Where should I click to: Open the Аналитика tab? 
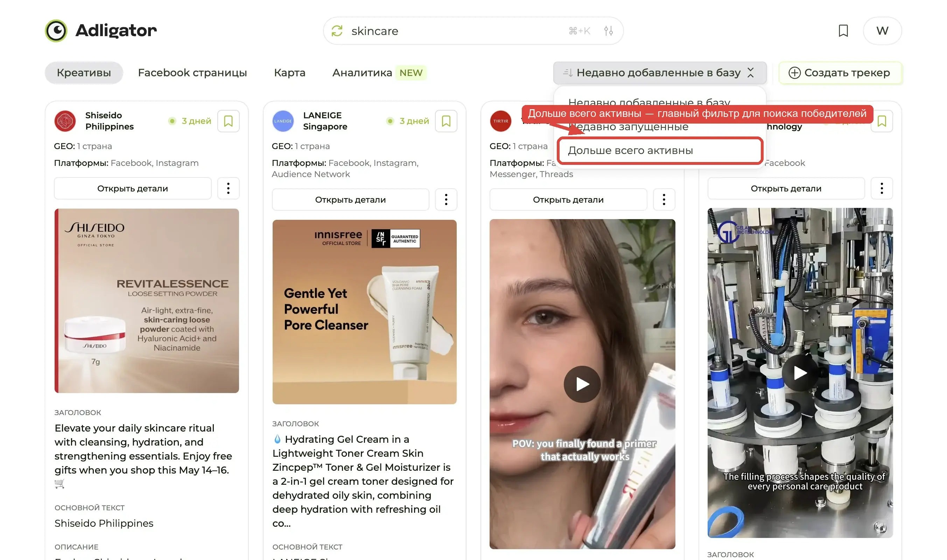coord(362,72)
